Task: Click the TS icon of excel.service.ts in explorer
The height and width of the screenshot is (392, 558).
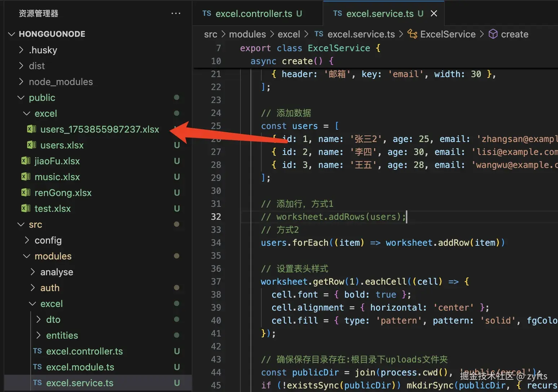Action: tap(37, 383)
